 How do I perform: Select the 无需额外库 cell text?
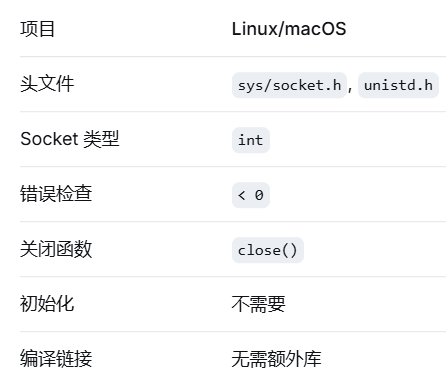pyautogui.click(x=276, y=359)
